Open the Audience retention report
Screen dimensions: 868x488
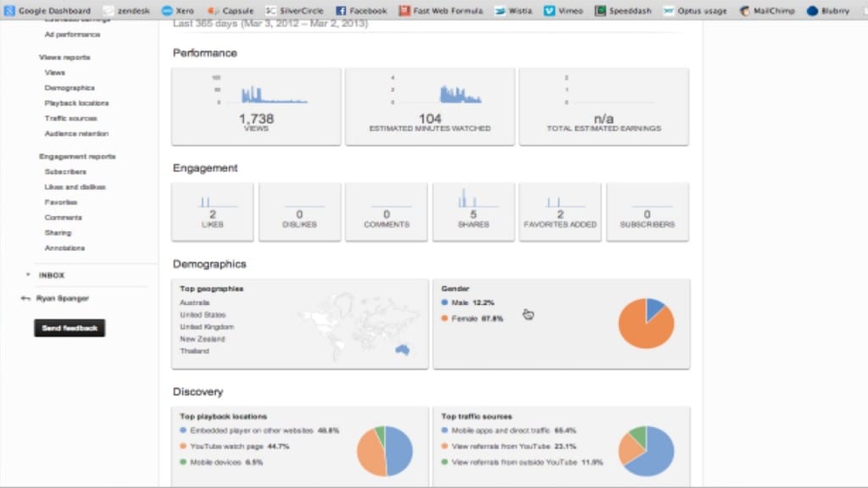[x=76, y=133]
